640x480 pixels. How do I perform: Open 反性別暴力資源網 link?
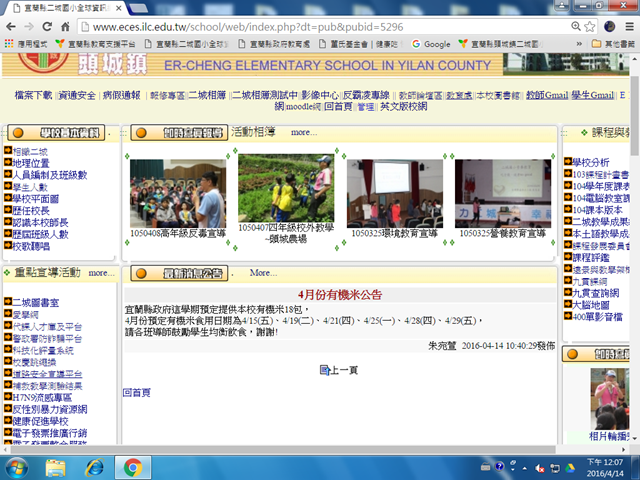50,409
